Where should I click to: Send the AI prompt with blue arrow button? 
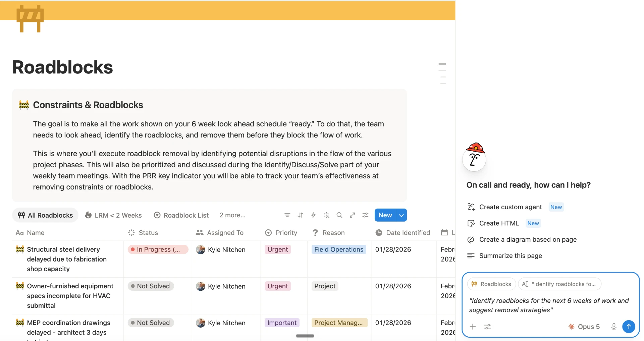[629, 327]
